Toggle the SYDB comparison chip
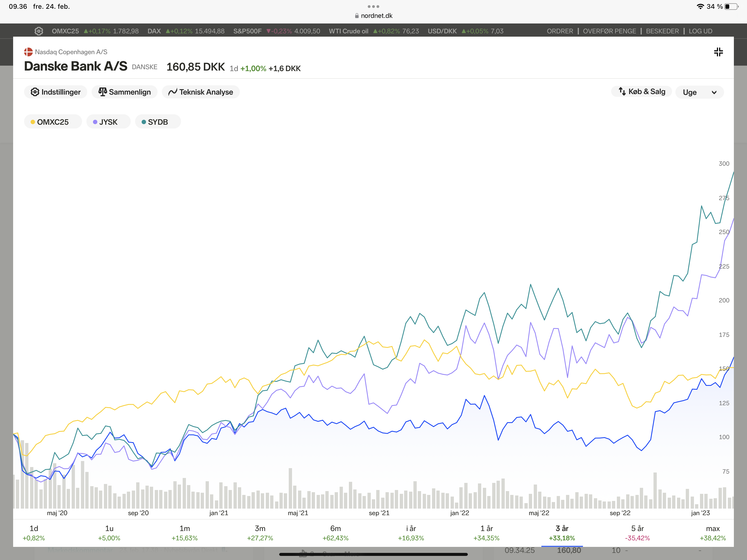This screenshot has height=560, width=747. point(158,122)
